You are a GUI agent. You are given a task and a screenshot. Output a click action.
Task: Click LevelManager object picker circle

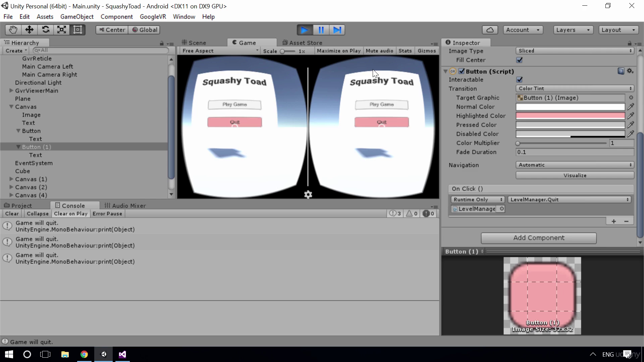pyautogui.click(x=502, y=209)
